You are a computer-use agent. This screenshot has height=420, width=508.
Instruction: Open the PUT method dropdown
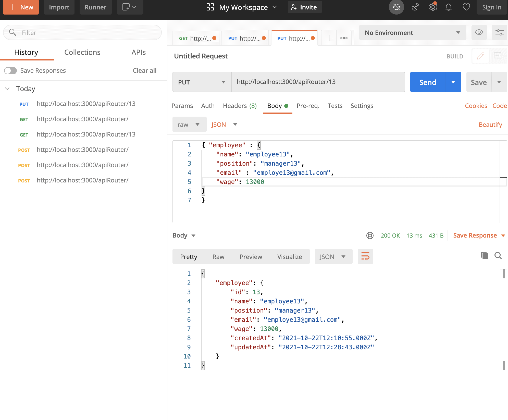point(202,82)
